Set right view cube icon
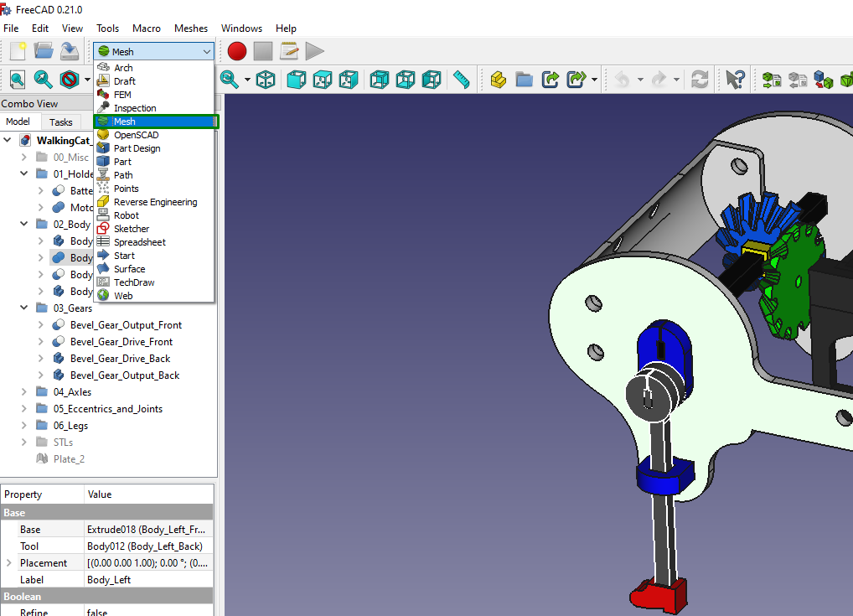 click(349, 80)
